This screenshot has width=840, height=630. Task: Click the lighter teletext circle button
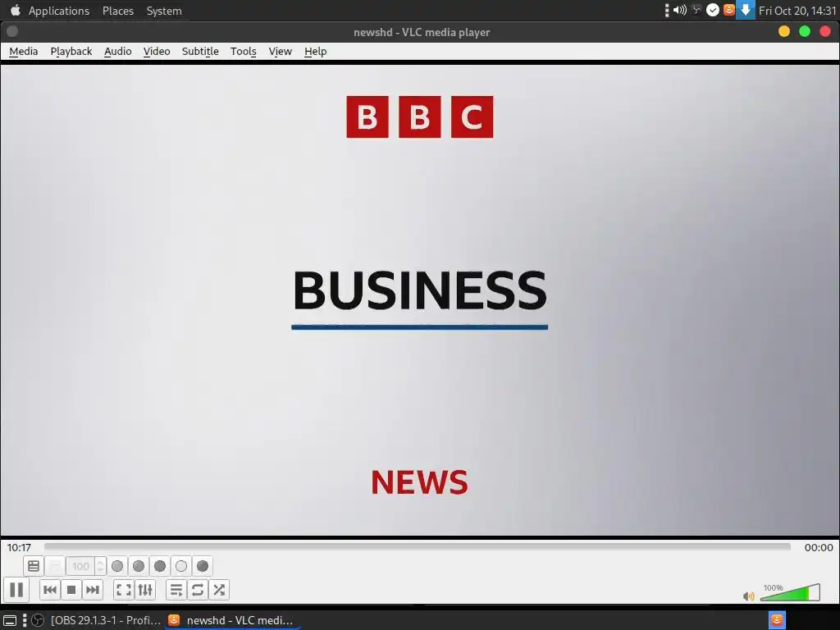(181, 566)
